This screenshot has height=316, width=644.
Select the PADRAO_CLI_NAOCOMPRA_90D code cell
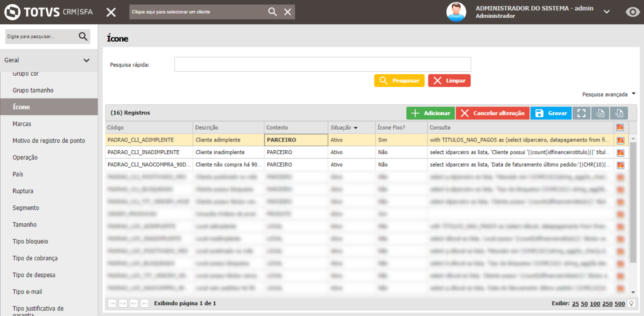pos(149,165)
